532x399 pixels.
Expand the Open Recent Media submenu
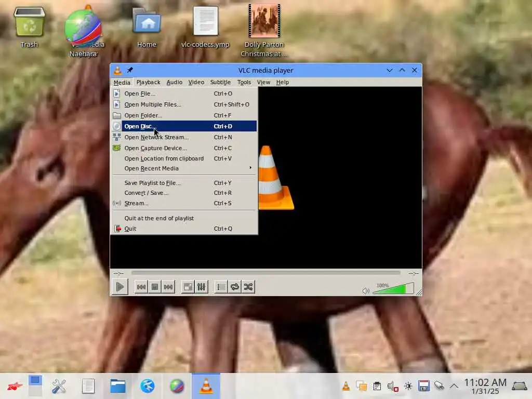click(184, 168)
